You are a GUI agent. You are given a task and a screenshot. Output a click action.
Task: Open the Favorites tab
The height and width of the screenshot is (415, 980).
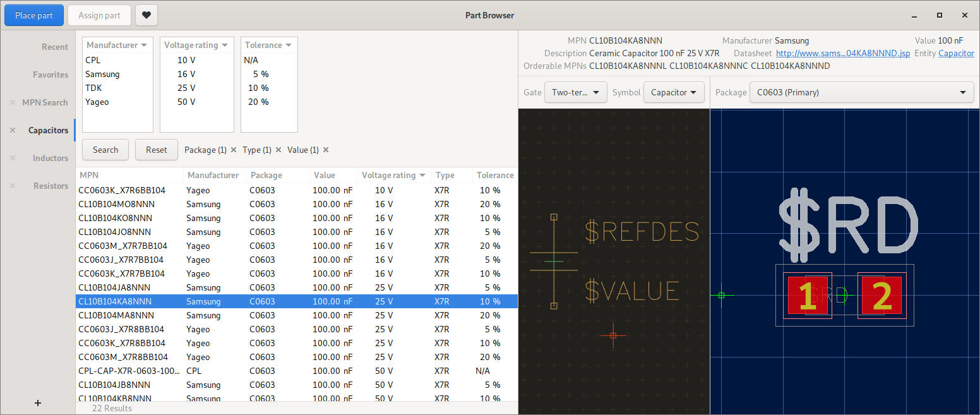(x=51, y=75)
